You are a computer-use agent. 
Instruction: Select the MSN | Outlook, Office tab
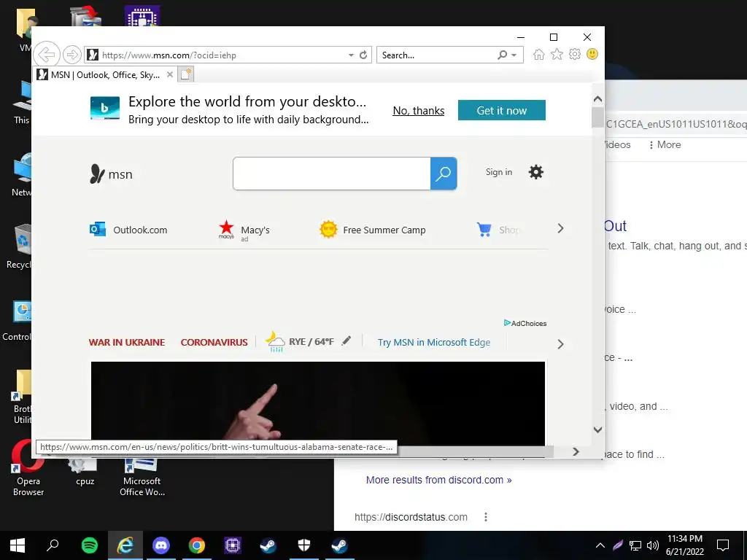[105, 75]
